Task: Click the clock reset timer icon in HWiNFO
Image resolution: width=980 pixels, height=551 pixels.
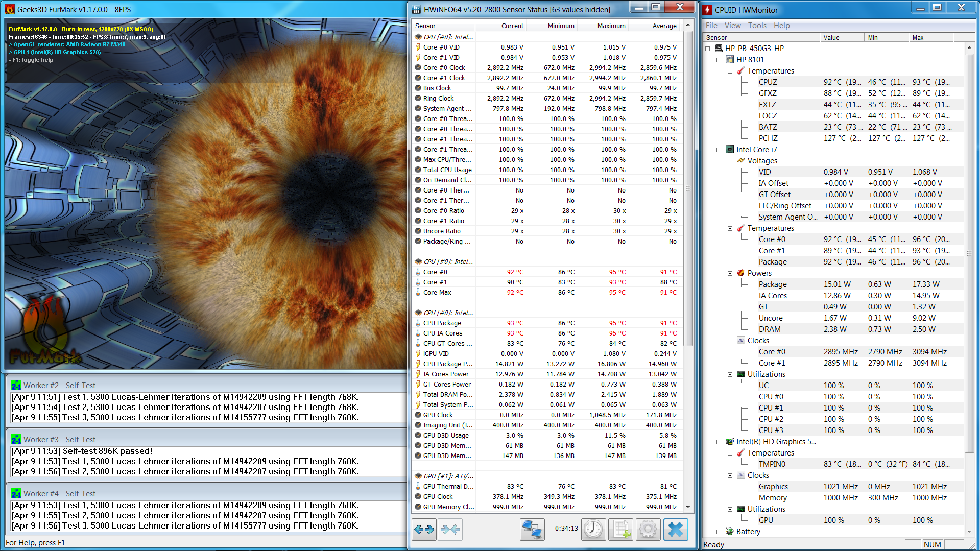Action: [x=593, y=530]
